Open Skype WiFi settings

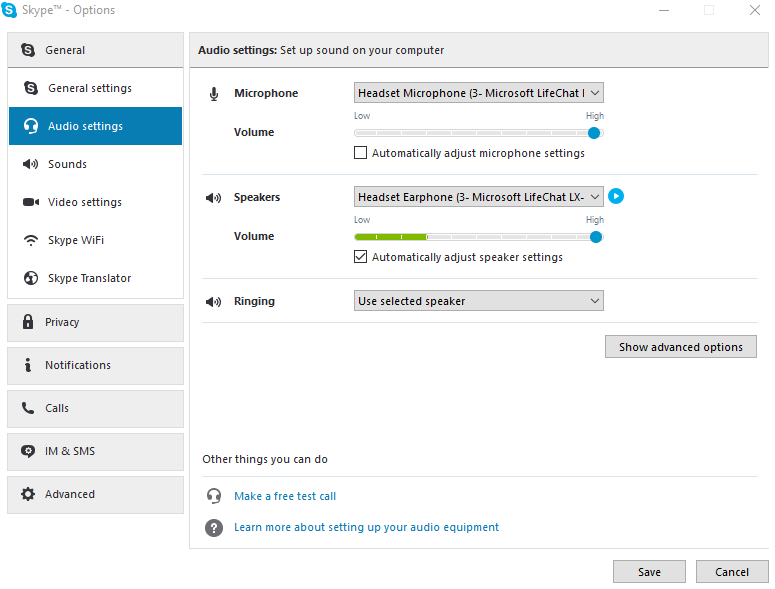(x=95, y=240)
